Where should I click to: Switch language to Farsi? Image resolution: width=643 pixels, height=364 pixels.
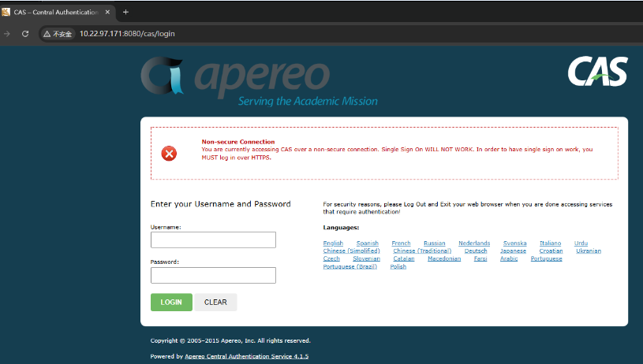click(480, 258)
